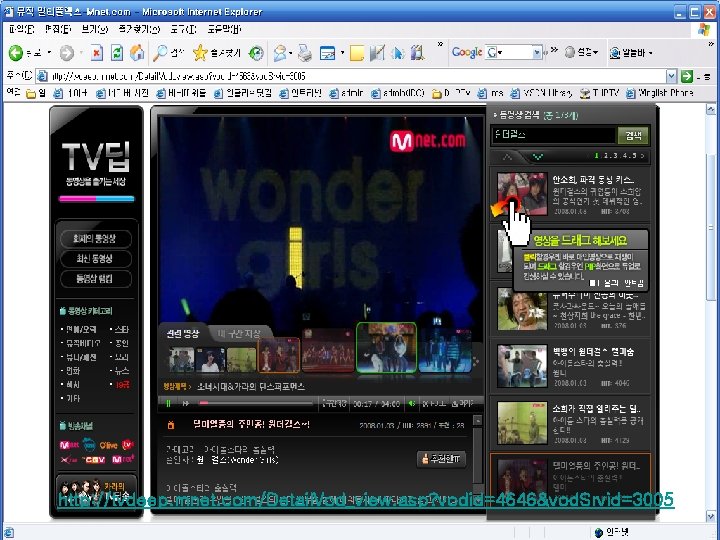Open the File (F) menu
This screenshot has width=720, height=540.
point(22,29)
